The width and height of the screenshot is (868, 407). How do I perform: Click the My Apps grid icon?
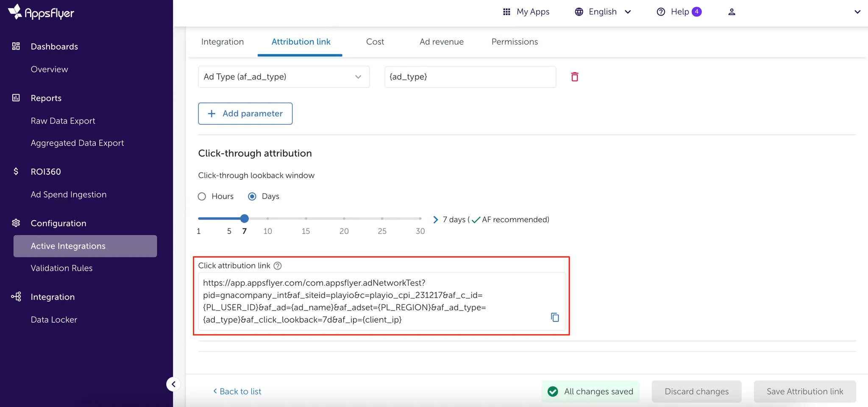[x=506, y=12]
